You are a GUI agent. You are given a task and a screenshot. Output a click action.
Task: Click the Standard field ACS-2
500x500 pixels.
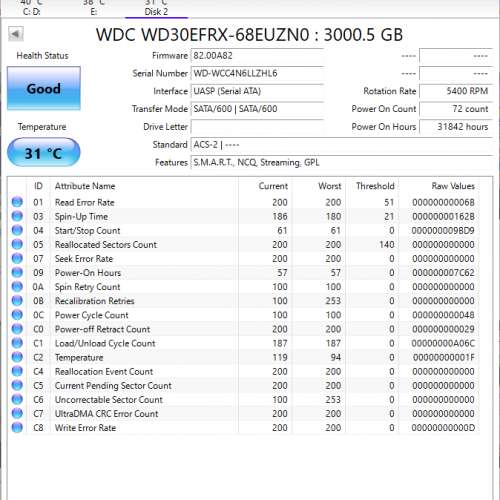point(342,145)
